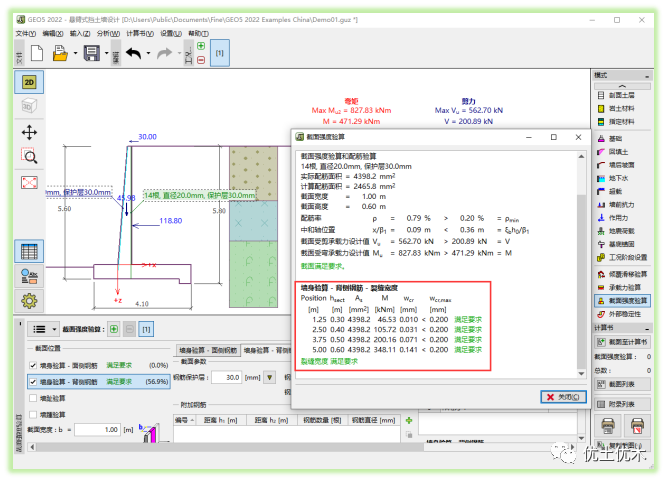Fit the drawing to window with zoom-extents icon
Screen dimensions: 668x483
click(29, 183)
